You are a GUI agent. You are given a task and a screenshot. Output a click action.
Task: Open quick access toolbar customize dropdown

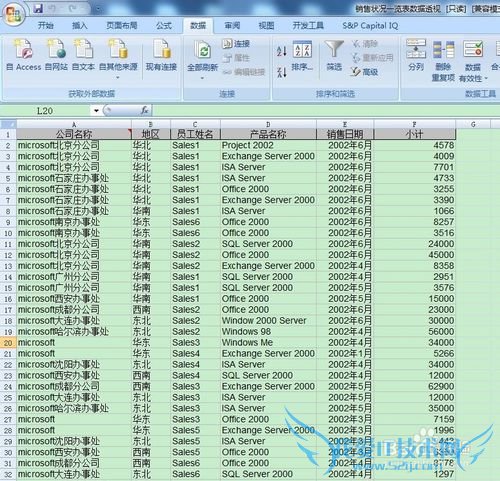click(98, 9)
